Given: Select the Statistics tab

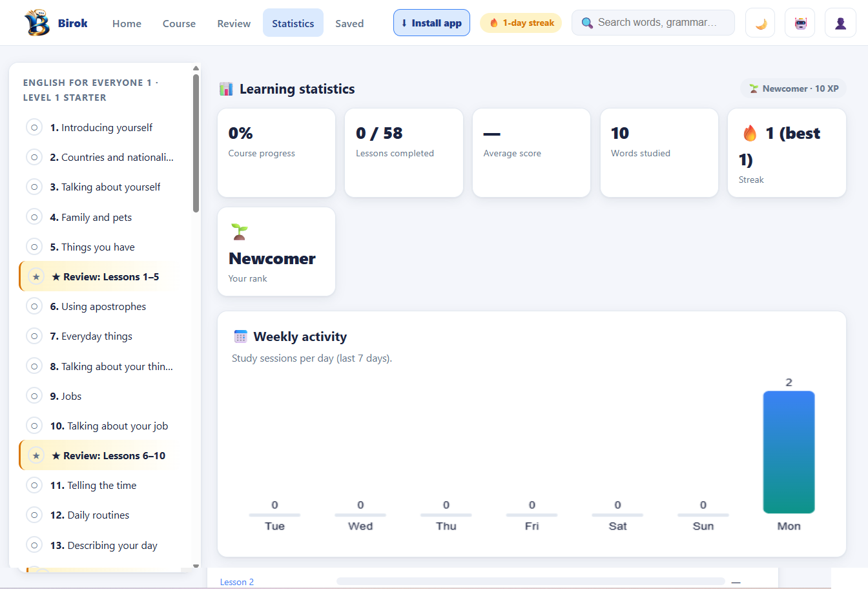Looking at the screenshot, I should click(293, 23).
